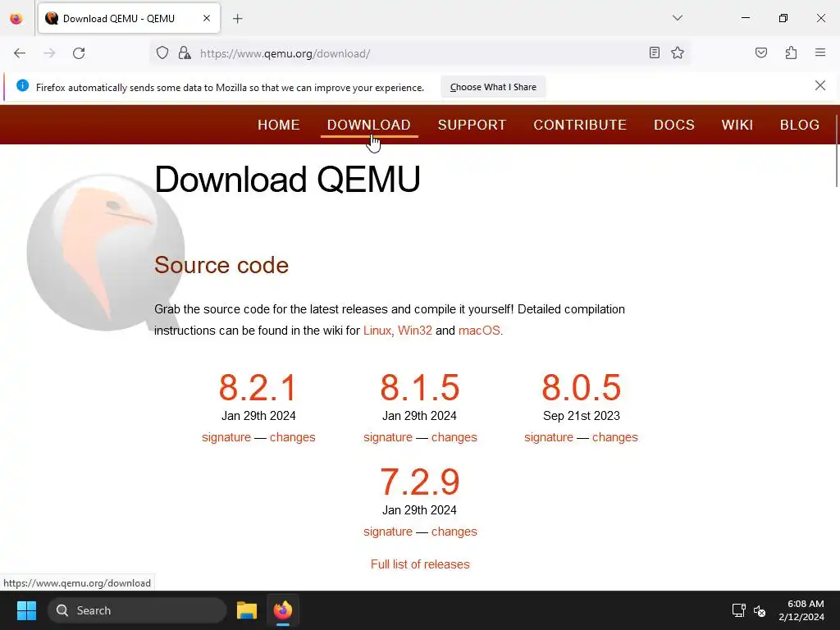The height and width of the screenshot is (630, 840).
Task: Open changes link under 7.2.9
Action: (454, 532)
